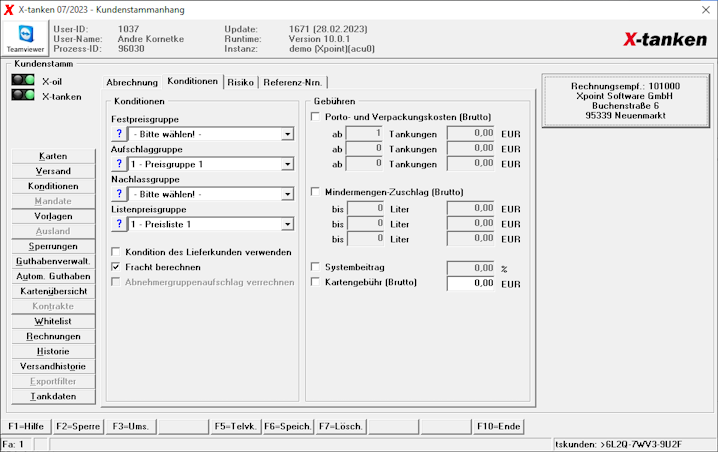Open Historie in sidebar
The image size is (718, 452).
pos(53,352)
